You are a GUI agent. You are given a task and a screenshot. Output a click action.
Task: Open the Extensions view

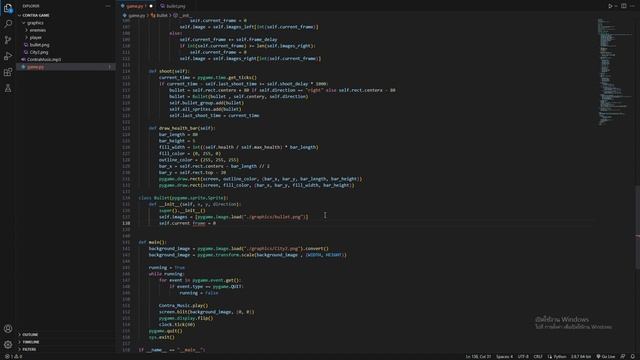coord(8,72)
